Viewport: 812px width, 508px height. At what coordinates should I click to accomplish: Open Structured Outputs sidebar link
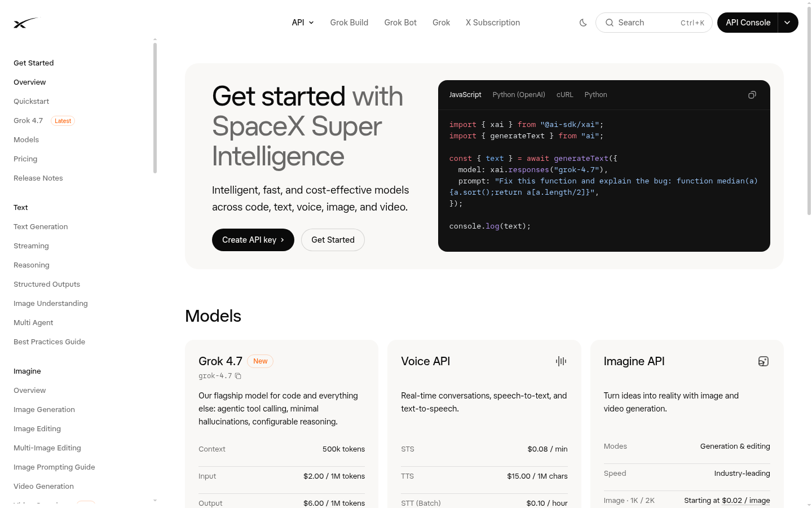click(x=47, y=284)
